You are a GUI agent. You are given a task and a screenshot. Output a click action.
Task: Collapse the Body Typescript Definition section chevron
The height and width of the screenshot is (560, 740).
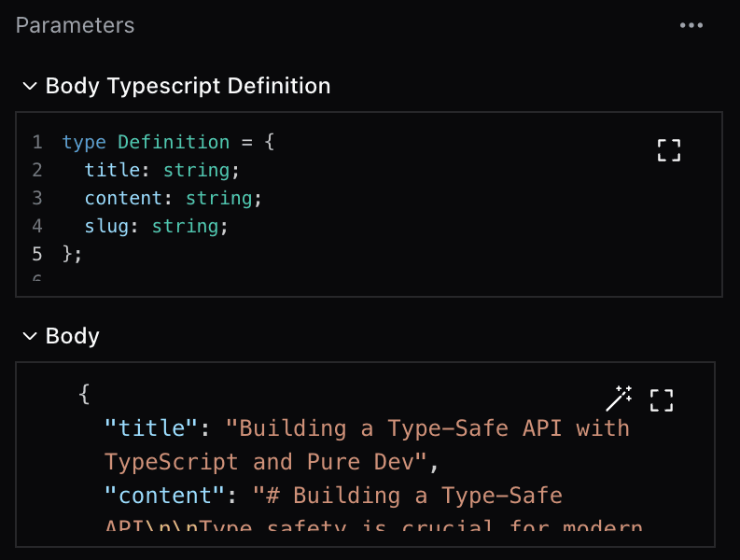pyautogui.click(x=30, y=87)
